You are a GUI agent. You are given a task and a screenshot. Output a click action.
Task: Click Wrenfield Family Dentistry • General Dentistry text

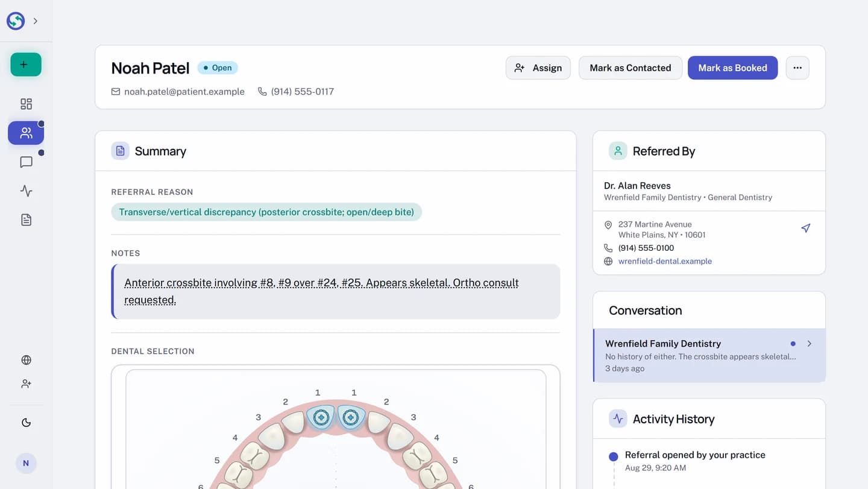688,197
